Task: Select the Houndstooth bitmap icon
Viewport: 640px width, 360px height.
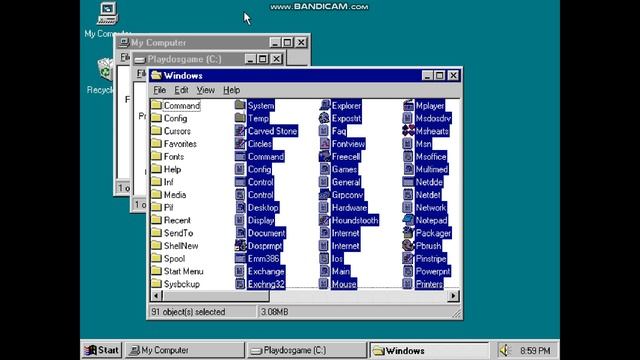Action: click(324, 220)
